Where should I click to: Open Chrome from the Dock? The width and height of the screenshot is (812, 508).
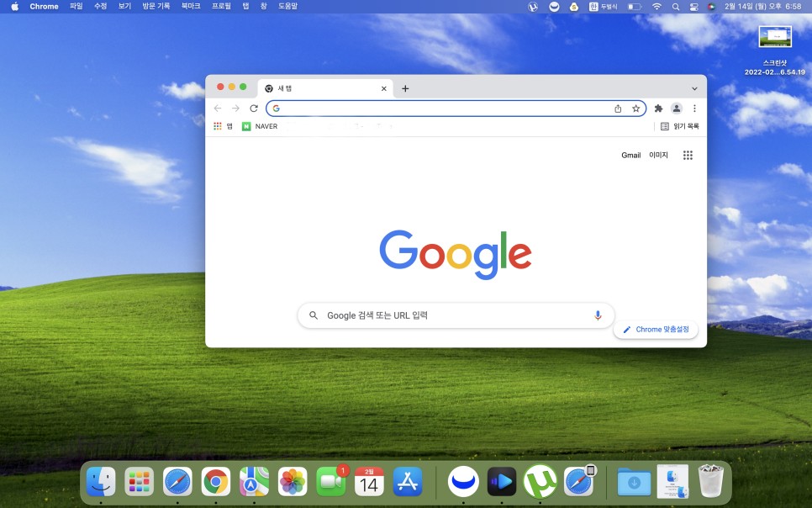pos(216,482)
